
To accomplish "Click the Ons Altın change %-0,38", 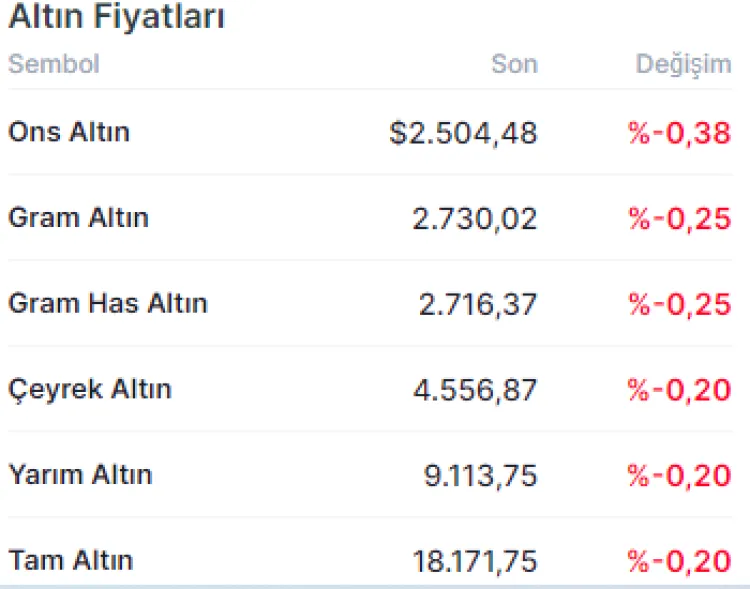I will coord(680,133).
